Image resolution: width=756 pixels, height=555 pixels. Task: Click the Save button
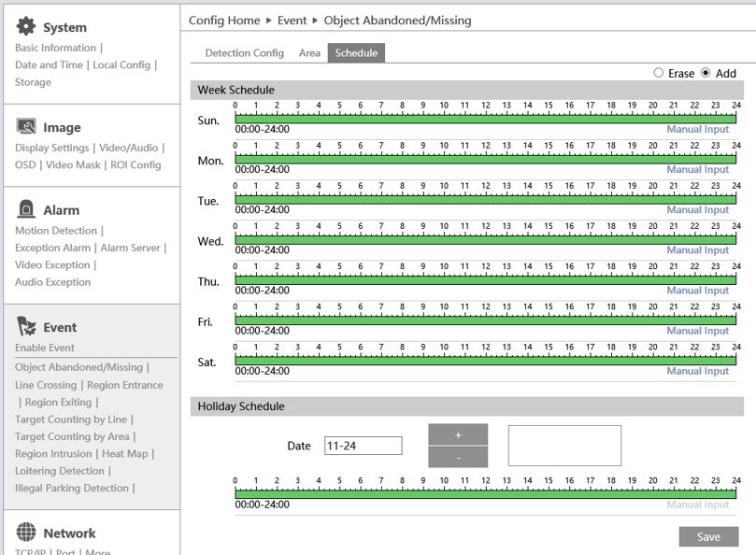708,536
